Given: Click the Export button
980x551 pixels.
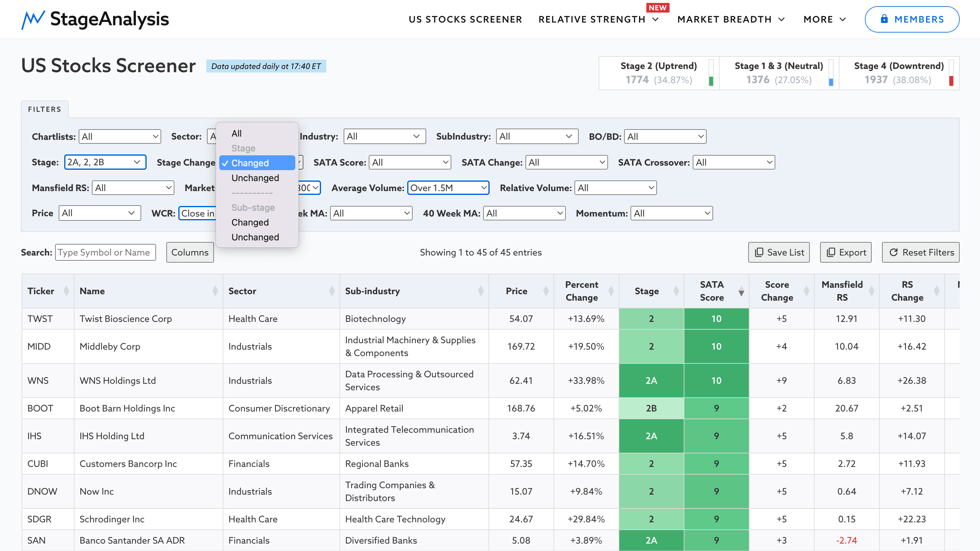Looking at the screenshot, I should (x=846, y=252).
